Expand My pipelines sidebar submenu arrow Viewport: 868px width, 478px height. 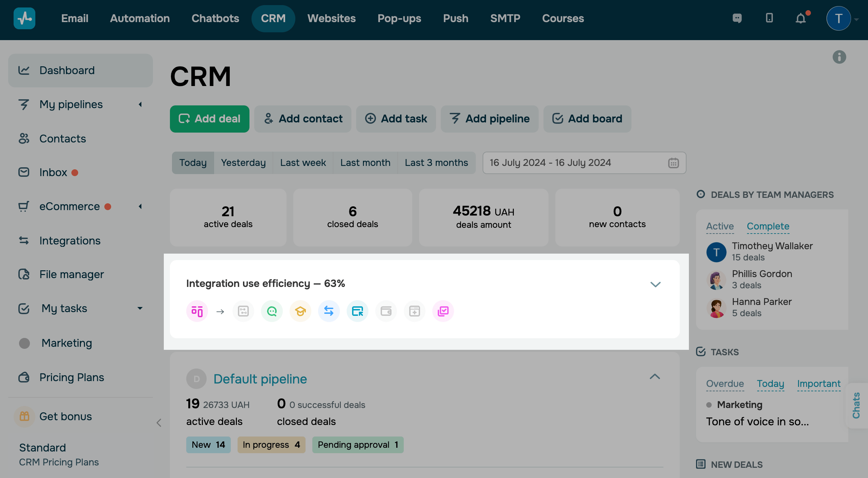click(x=140, y=104)
